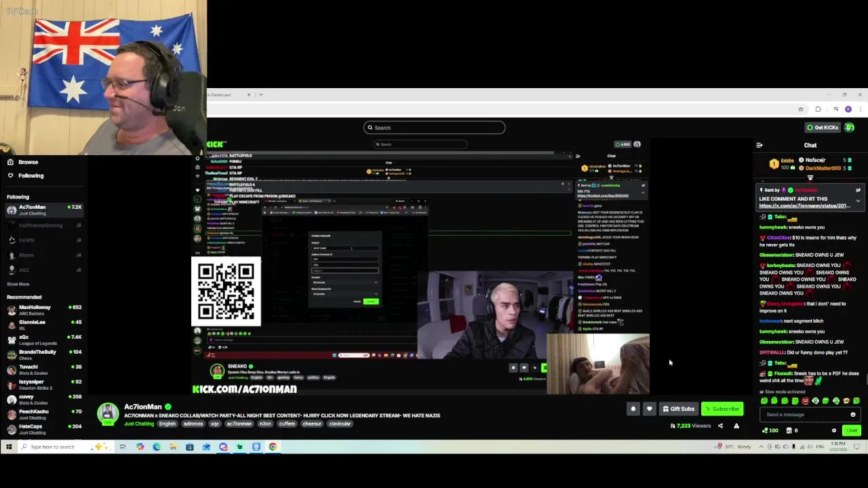
Task: Open the pinned x.com status link
Action: click(x=804, y=206)
